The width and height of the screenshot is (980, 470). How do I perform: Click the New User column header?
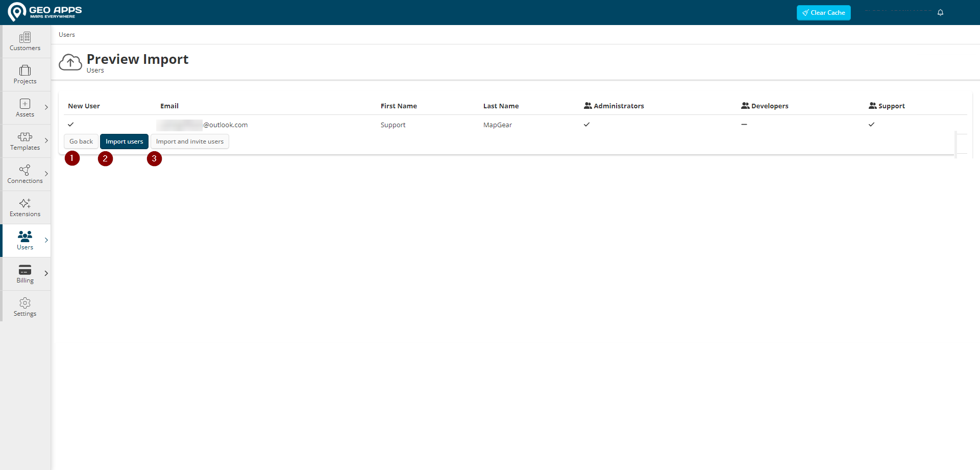(x=84, y=106)
